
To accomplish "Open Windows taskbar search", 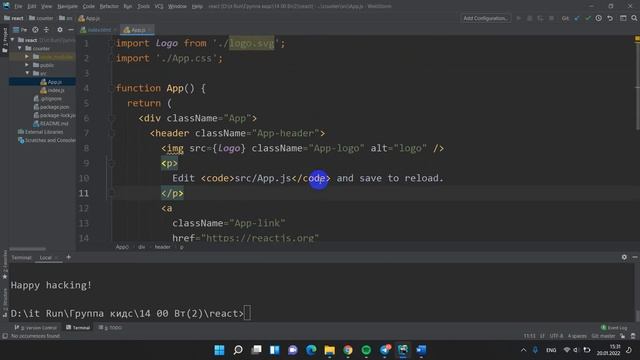I will coord(238,350).
